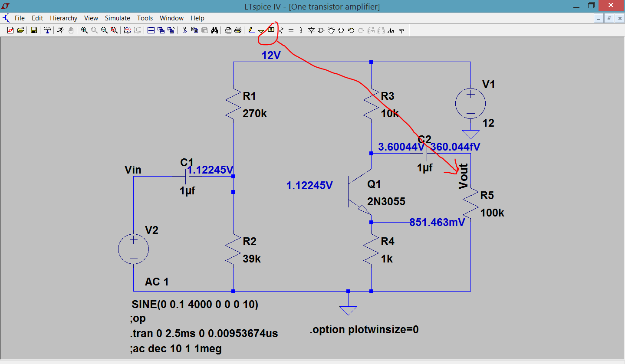
Task: Click the Zoom Out magnifier icon
Action: click(104, 30)
